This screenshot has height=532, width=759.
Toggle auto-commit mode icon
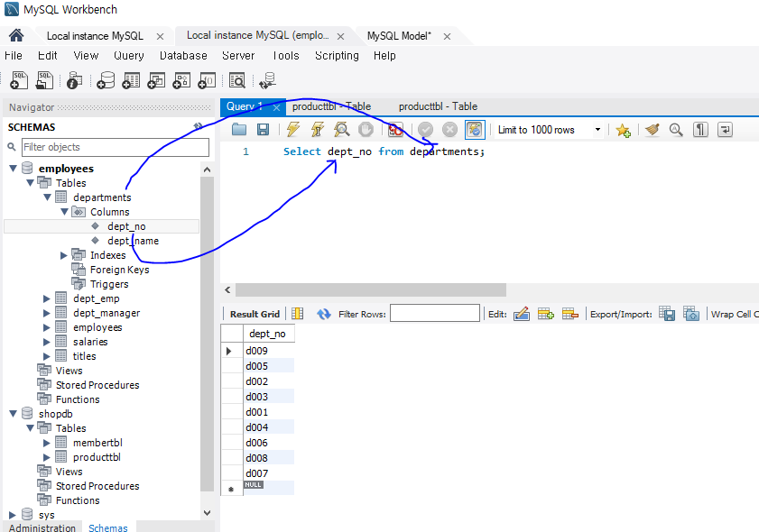pos(475,130)
